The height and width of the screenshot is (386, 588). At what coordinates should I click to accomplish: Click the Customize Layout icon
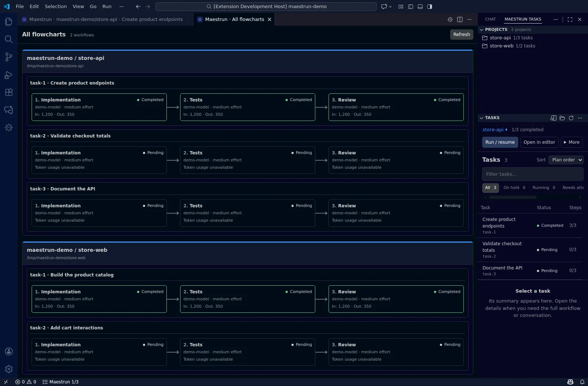tap(401, 7)
